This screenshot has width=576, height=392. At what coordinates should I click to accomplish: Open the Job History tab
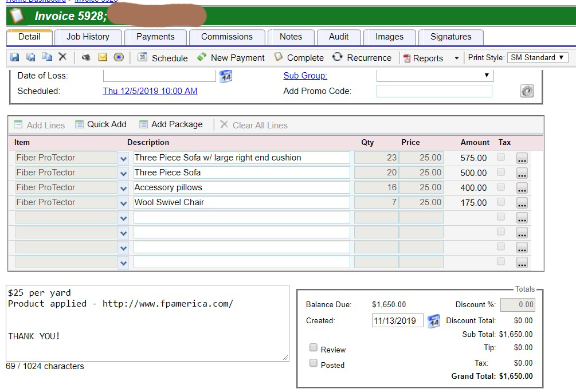88,37
